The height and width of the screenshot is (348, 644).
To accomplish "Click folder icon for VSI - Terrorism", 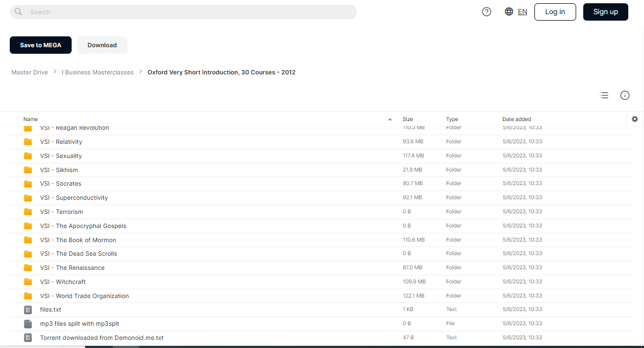I will (28, 212).
